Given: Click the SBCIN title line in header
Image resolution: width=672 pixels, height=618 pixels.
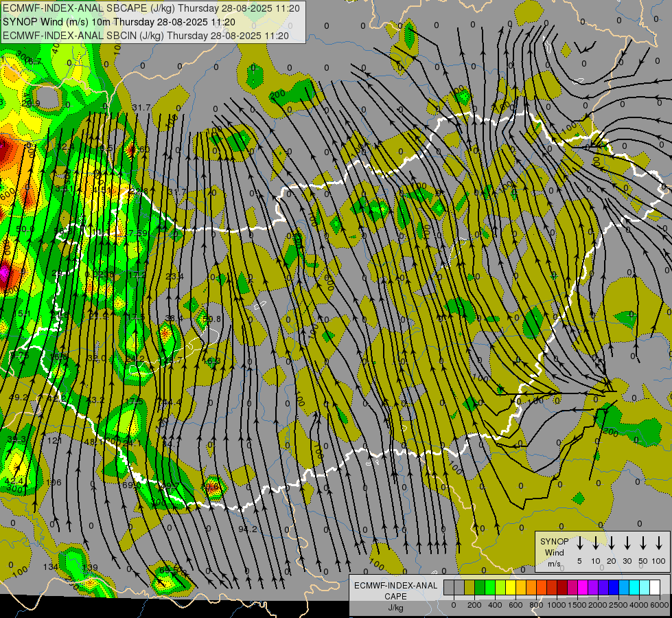Looking at the screenshot, I should click(146, 36).
